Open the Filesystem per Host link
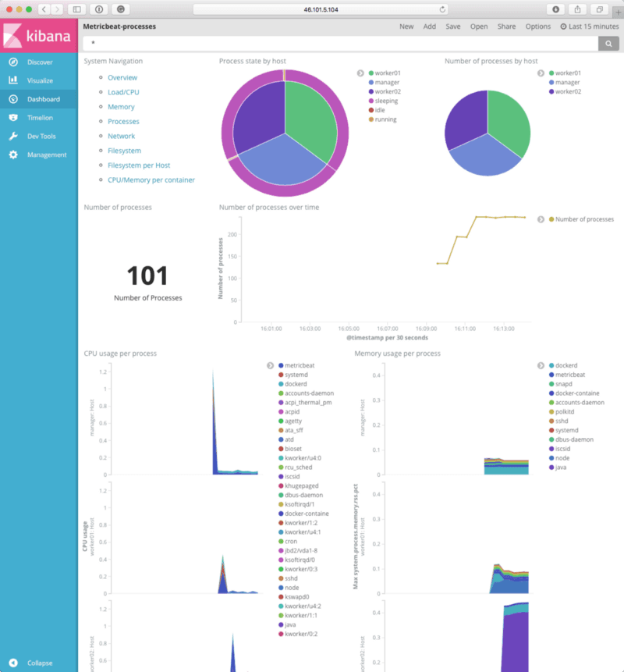This screenshot has width=624, height=672. pos(139,165)
